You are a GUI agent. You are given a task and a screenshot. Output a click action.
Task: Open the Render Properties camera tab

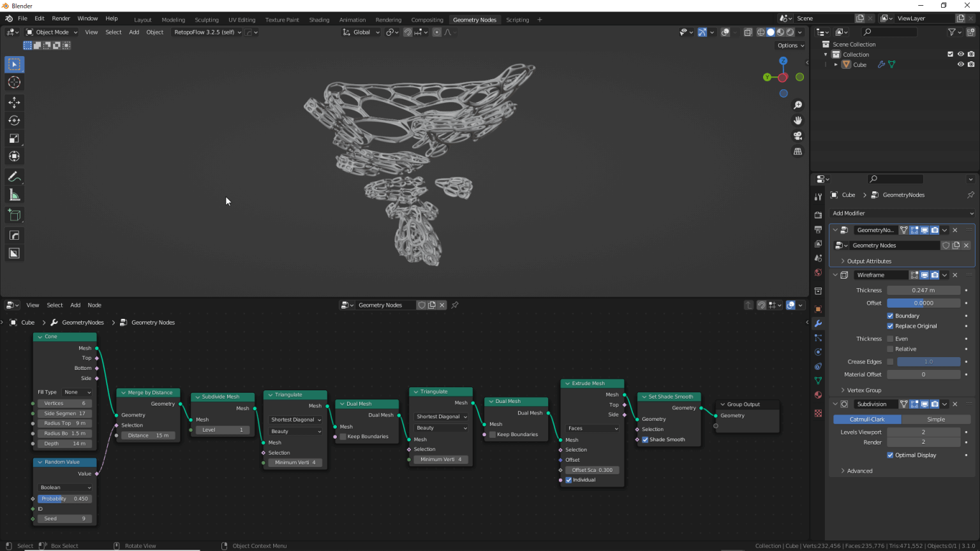819,215
